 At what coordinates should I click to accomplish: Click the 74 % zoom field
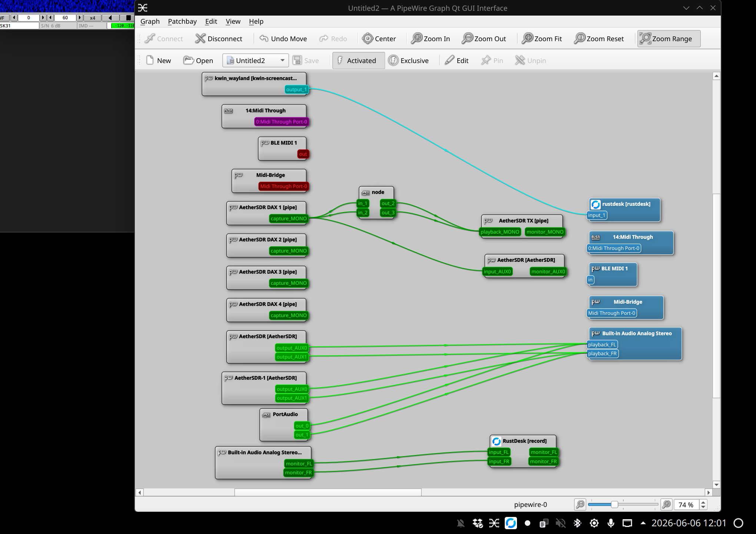point(686,505)
